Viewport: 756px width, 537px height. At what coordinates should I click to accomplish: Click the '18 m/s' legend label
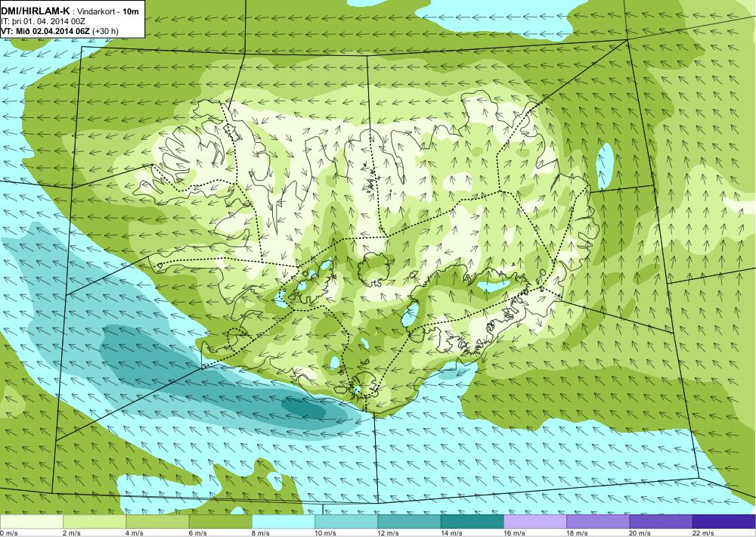click(577, 533)
